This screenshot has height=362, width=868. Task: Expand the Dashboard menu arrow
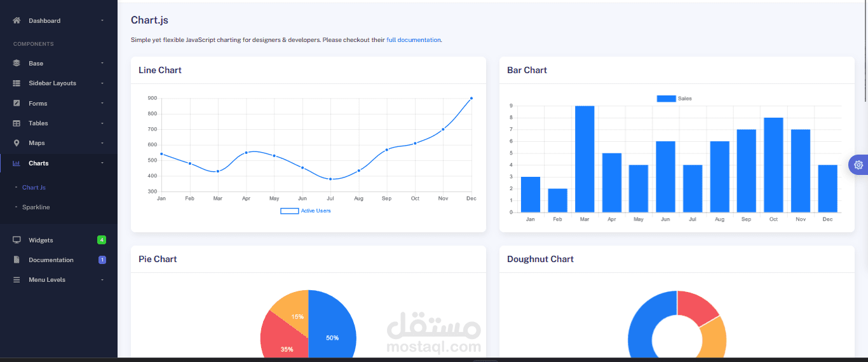[x=102, y=21]
